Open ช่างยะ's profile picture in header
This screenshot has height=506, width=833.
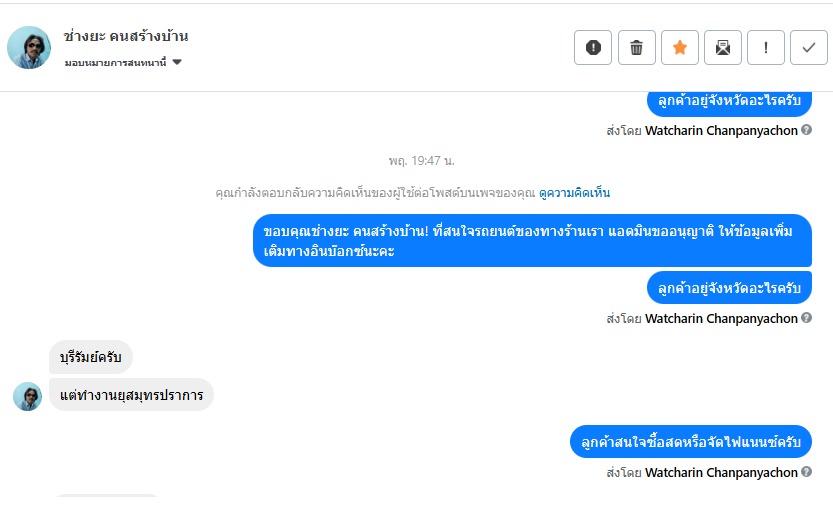29,47
